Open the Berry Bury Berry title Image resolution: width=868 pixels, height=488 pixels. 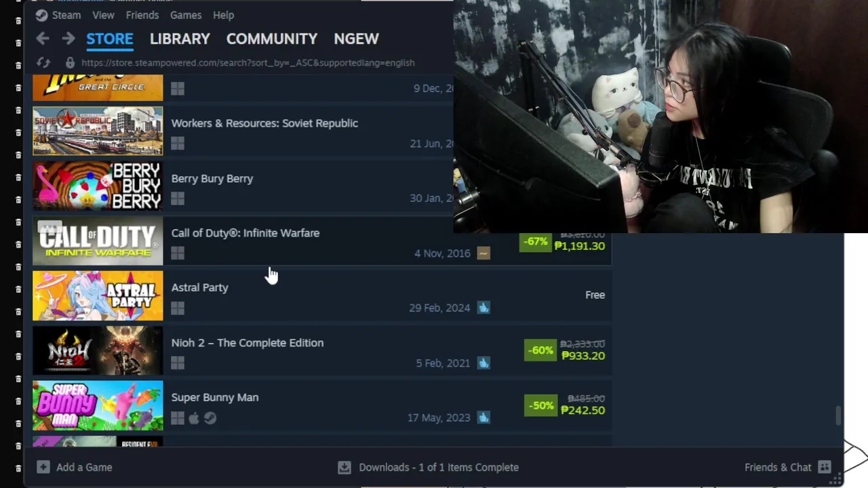point(212,178)
